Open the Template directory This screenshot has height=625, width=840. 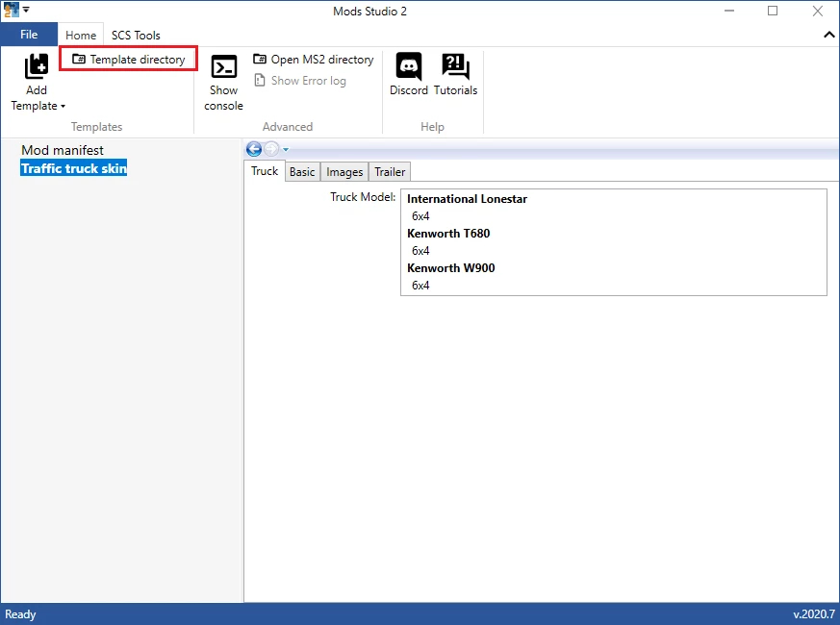129,60
